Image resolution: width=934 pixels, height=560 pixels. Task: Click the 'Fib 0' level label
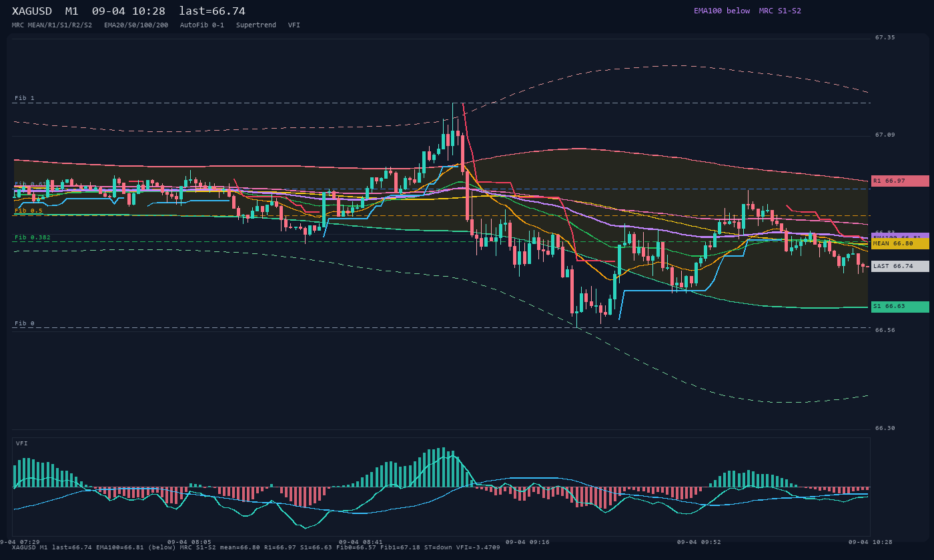click(x=25, y=323)
